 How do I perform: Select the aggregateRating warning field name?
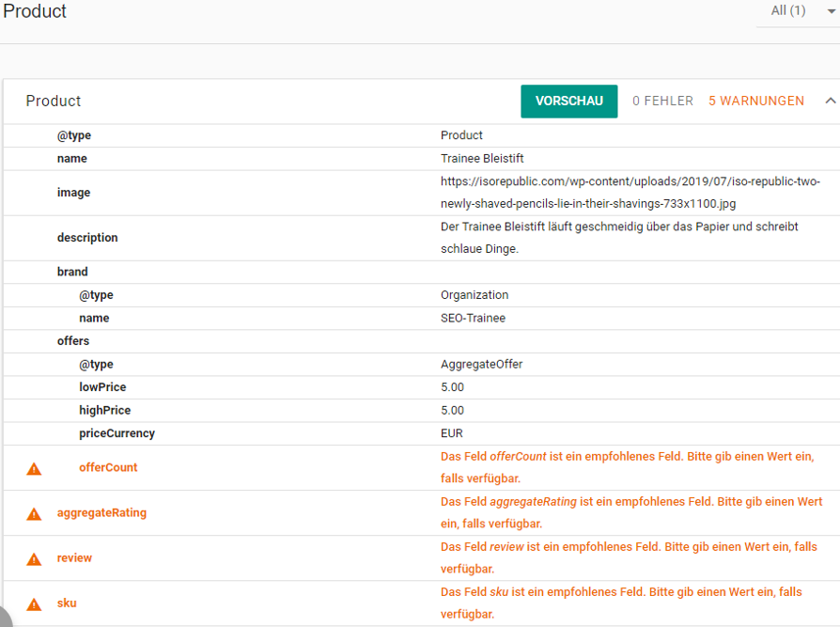point(101,513)
